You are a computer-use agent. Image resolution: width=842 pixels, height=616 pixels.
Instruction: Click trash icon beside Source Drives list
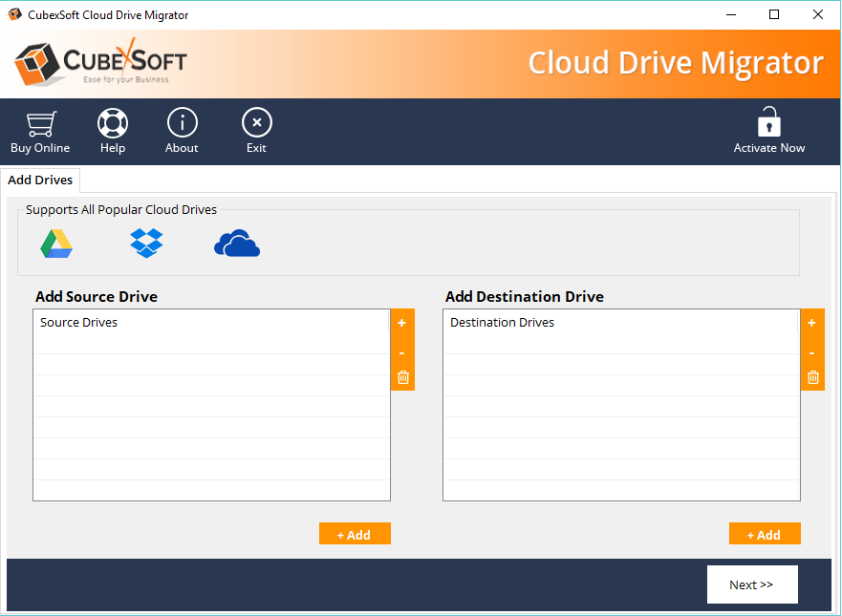click(x=402, y=378)
